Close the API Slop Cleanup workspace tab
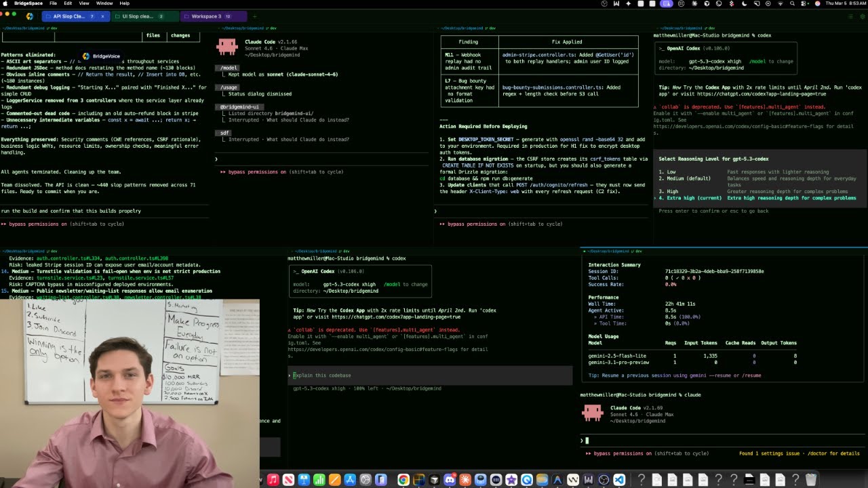The width and height of the screenshot is (868, 488). coord(103,16)
